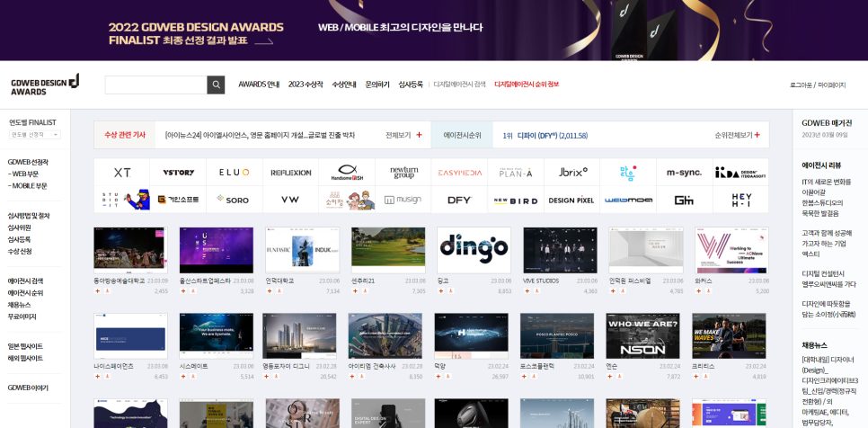This screenshot has width=868, height=428.
Task: Open the m-sync agency logo
Action: (684, 173)
